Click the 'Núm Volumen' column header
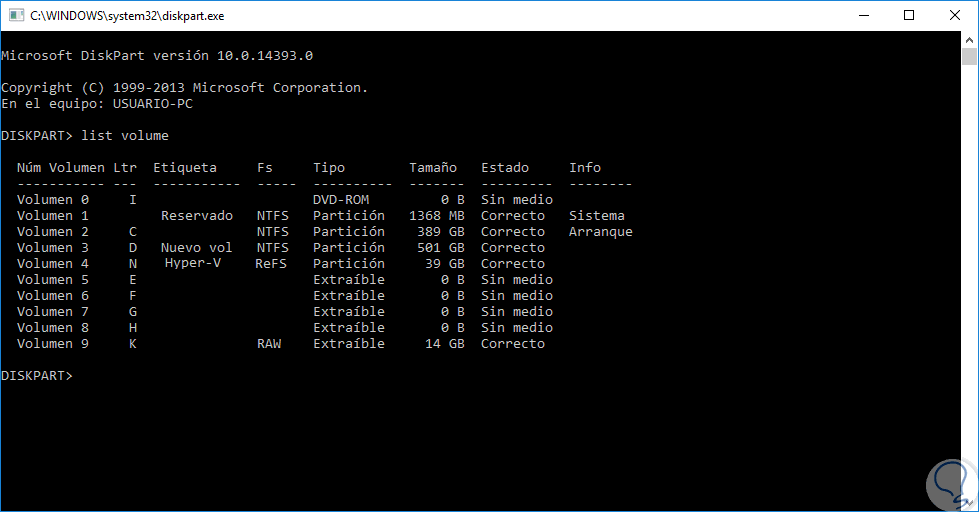The image size is (979, 512). [61, 167]
